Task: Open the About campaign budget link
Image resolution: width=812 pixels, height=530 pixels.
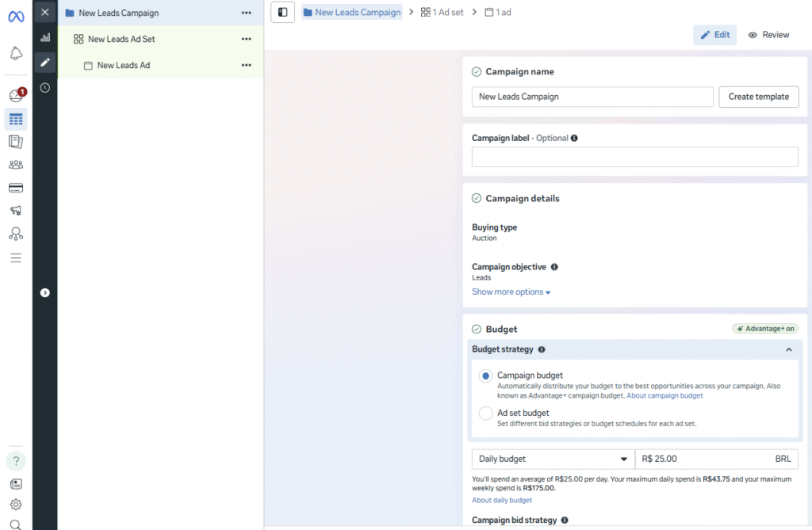Action: (x=665, y=395)
